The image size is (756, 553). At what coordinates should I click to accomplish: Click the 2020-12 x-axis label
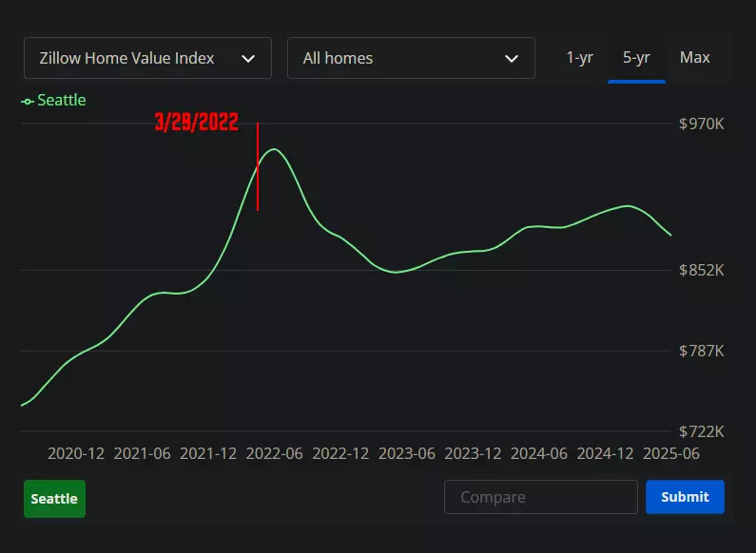(x=76, y=454)
